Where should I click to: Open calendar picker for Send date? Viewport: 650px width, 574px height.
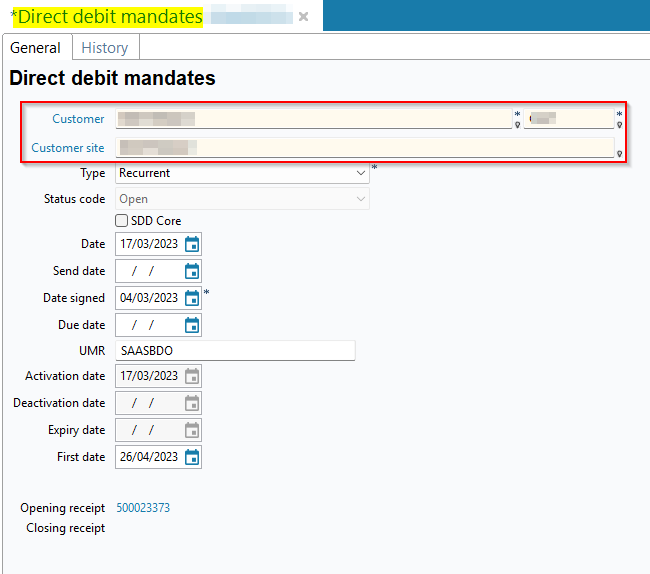point(192,271)
